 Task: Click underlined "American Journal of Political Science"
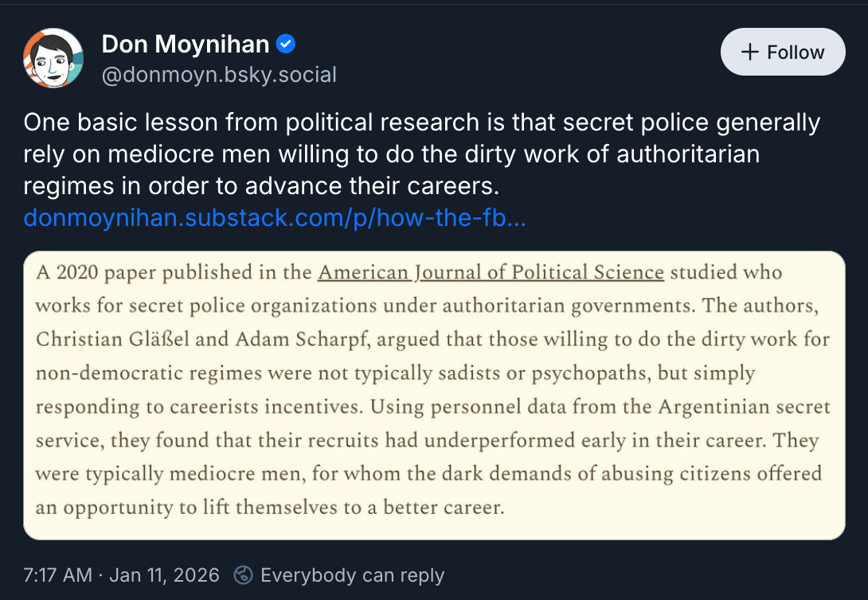click(491, 272)
